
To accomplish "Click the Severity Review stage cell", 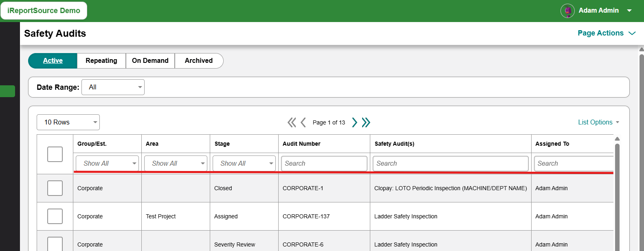I will tap(235, 244).
